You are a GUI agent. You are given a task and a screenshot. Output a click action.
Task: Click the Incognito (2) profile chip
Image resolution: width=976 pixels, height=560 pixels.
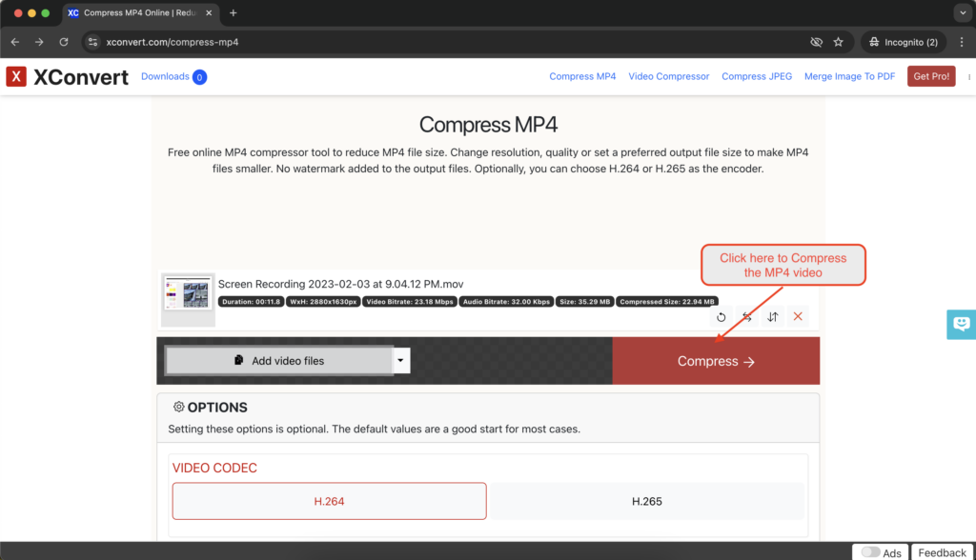coord(904,42)
